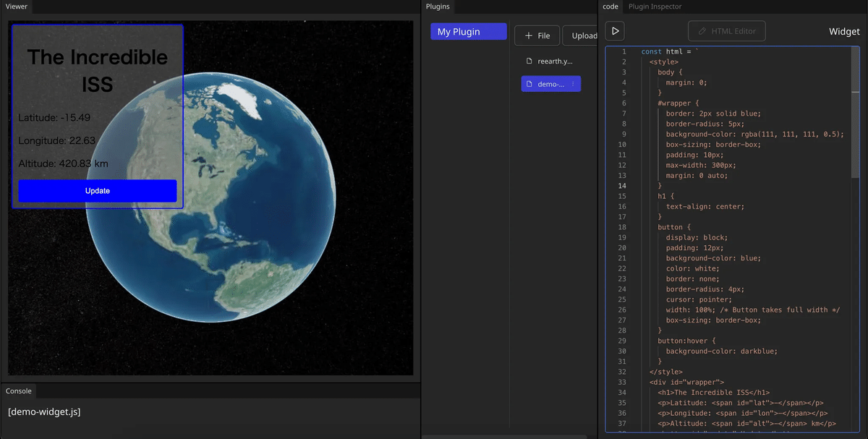Open the HTML Editor with pencil icon
This screenshot has height=439, width=868.
click(x=726, y=31)
